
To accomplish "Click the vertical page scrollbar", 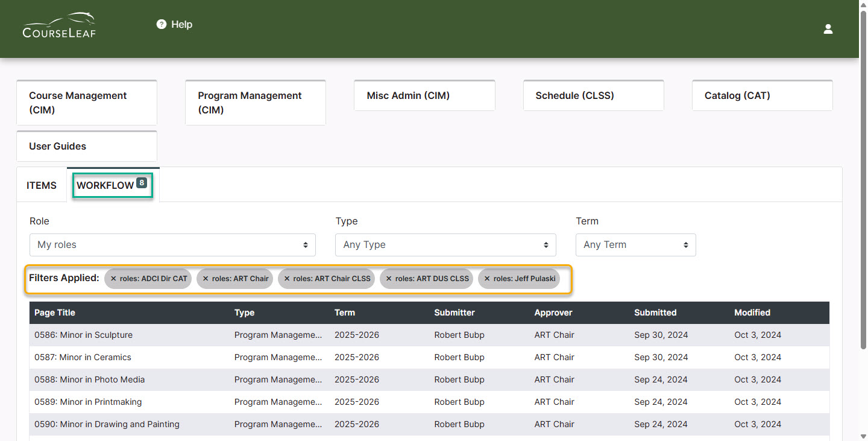I will (x=862, y=181).
